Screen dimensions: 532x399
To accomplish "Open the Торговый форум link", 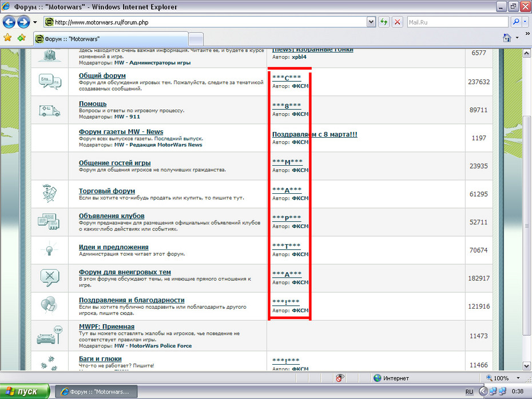I will pos(107,191).
